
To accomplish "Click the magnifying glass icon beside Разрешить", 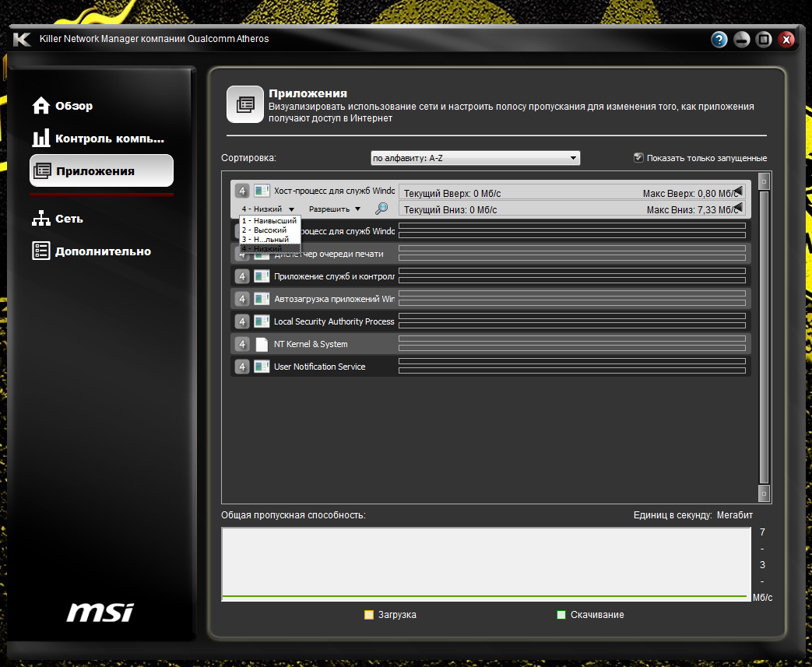I will (x=381, y=209).
